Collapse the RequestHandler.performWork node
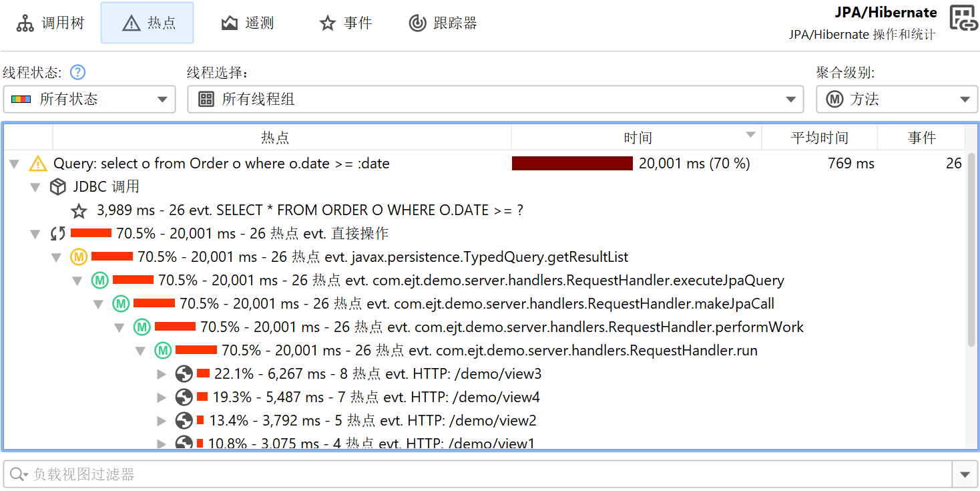The width and height of the screenshot is (980, 491). pos(119,328)
